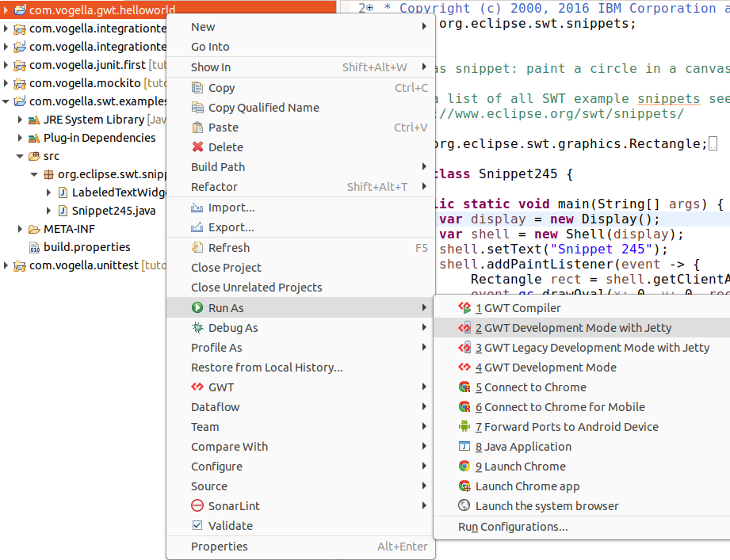Select the build.properties file name
The image size is (730, 560).
pyautogui.click(x=87, y=247)
